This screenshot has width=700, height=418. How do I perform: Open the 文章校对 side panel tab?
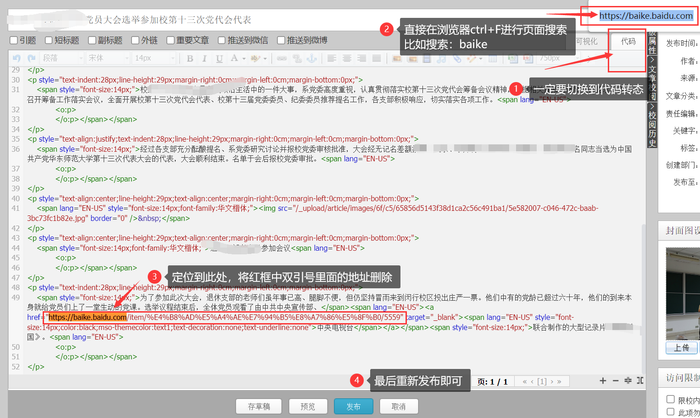point(652,78)
